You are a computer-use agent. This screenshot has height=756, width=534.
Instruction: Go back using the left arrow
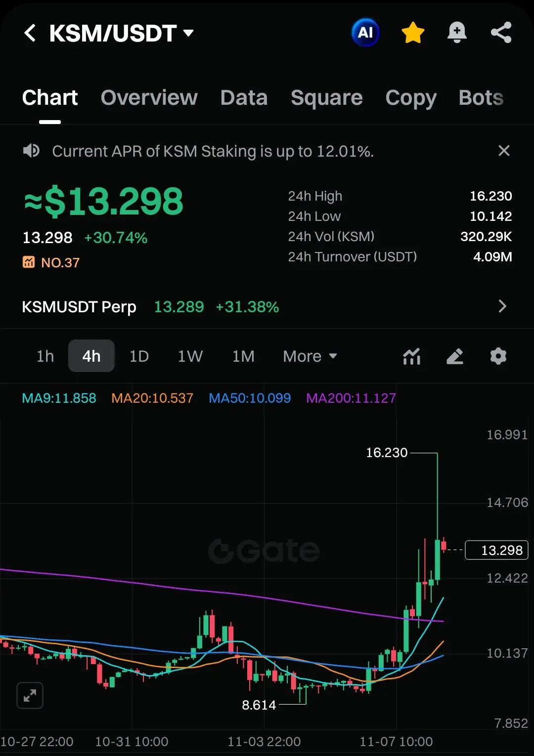(30, 33)
